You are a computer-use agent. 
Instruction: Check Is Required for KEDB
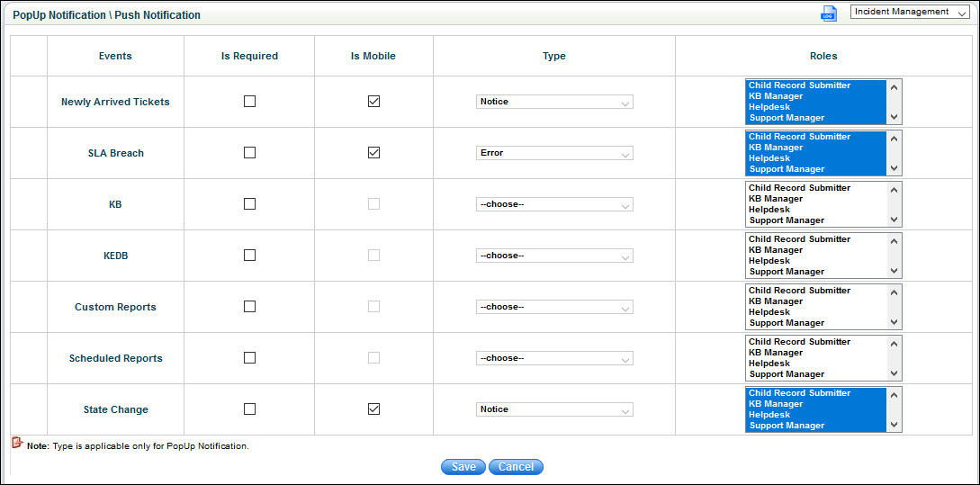tap(249, 255)
